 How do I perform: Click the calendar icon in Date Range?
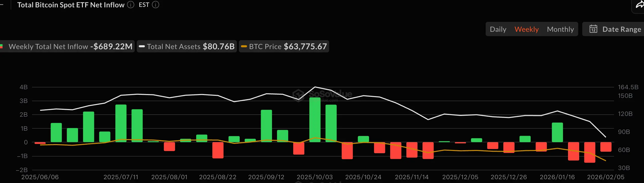(x=593, y=29)
